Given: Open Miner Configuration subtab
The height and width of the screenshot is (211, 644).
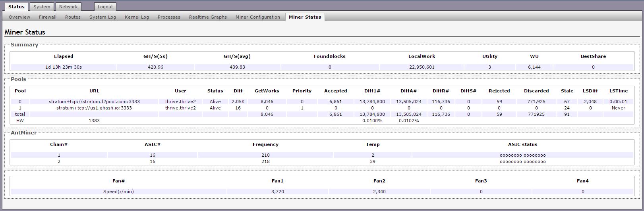Looking at the screenshot, I should coord(257,17).
